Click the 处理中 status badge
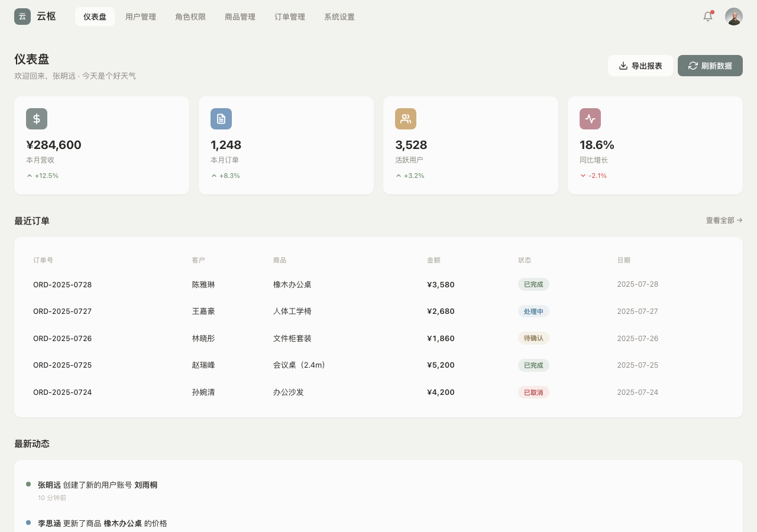 [533, 311]
